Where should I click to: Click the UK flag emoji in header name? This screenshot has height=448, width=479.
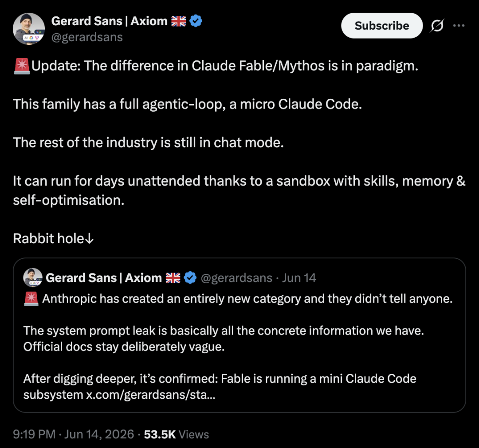[178, 21]
